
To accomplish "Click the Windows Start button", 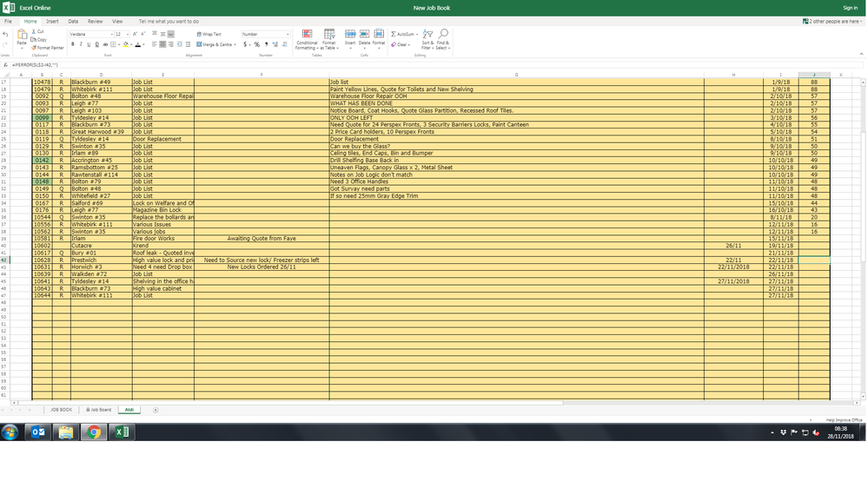I will pyautogui.click(x=10, y=432).
